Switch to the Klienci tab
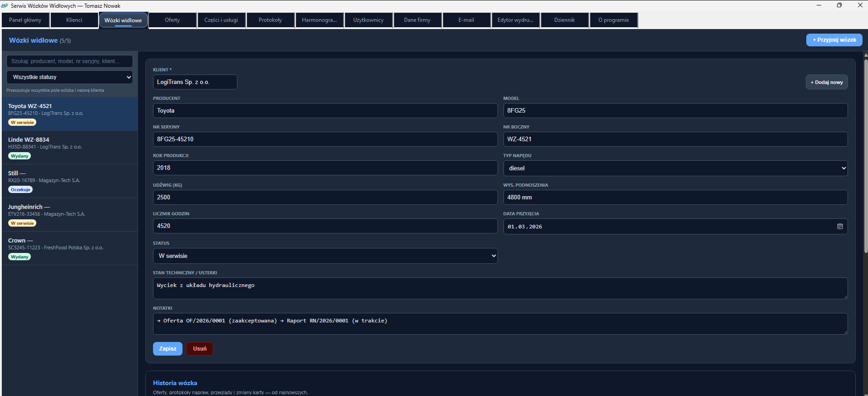Screen dimensions: 868x396 click(74, 20)
